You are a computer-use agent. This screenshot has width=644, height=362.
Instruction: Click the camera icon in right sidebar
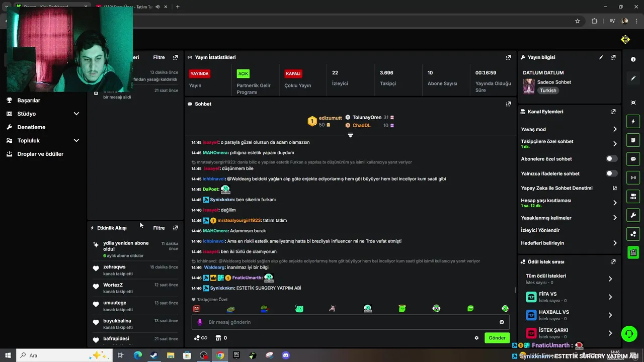tap(633, 196)
